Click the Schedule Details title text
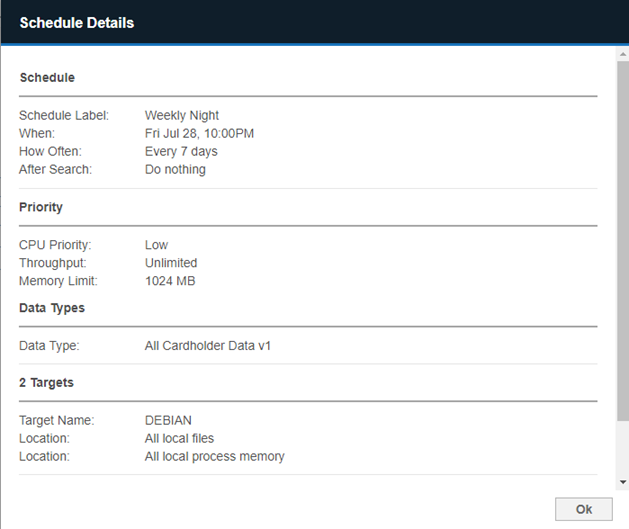The width and height of the screenshot is (629, 529). [x=77, y=22]
